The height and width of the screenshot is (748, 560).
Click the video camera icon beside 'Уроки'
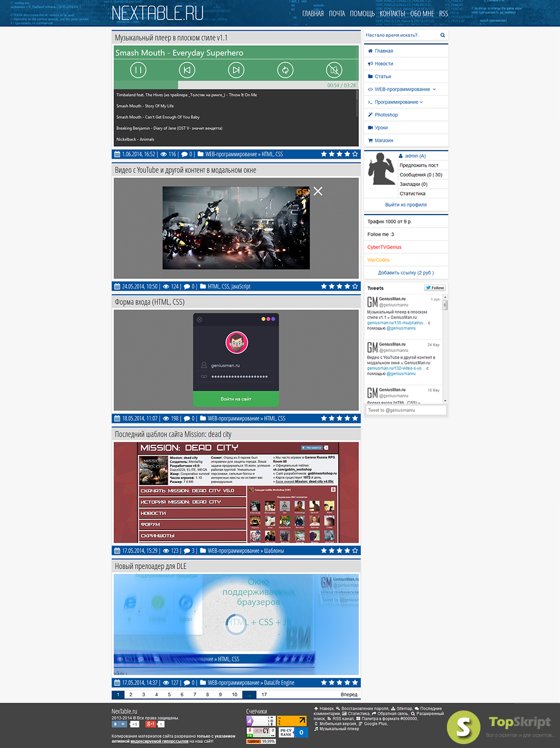[x=370, y=128]
